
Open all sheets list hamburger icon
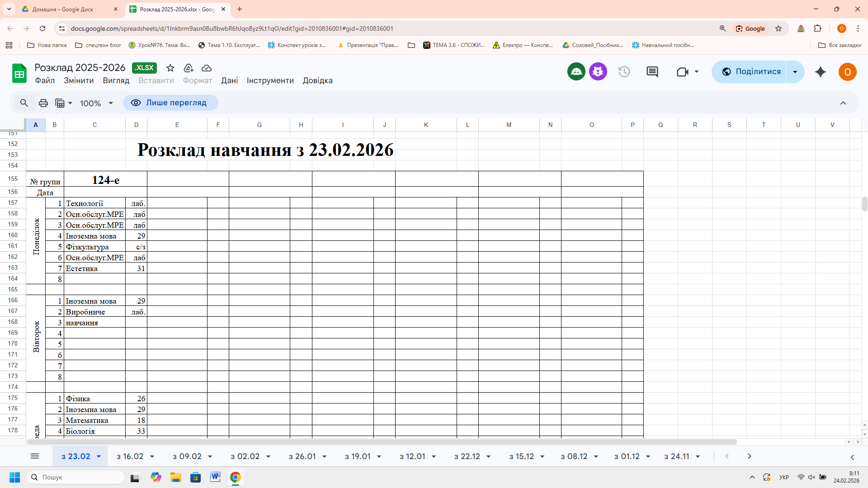pyautogui.click(x=35, y=456)
